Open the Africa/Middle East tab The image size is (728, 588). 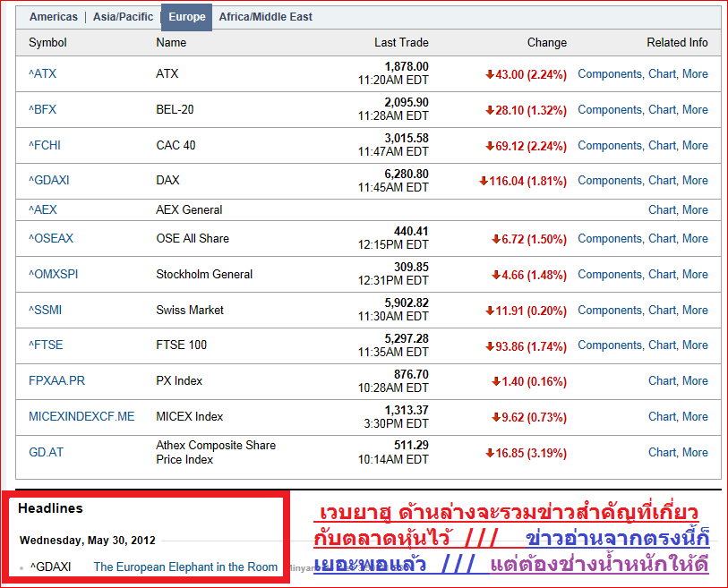[x=266, y=17]
